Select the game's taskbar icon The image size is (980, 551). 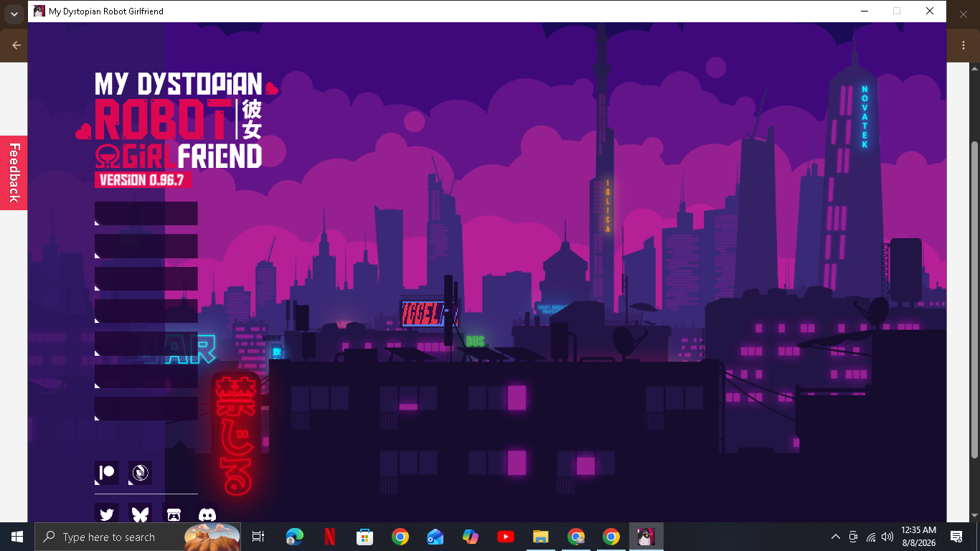coord(646,537)
